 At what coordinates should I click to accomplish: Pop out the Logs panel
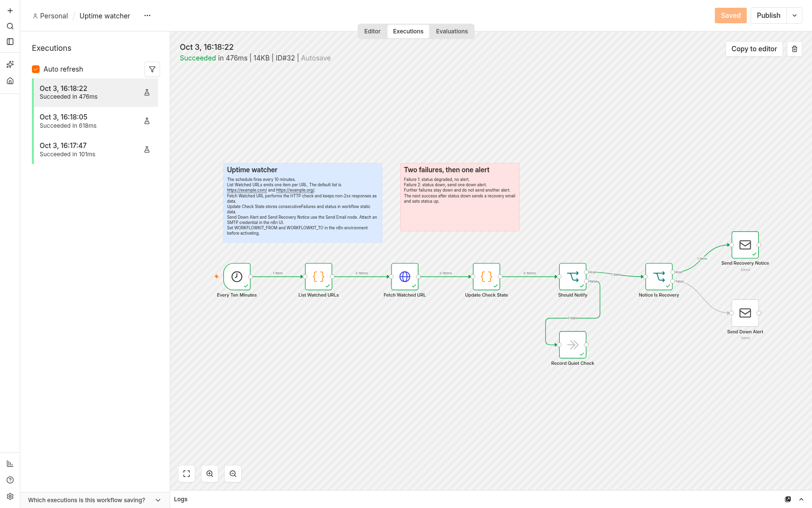[788, 499]
